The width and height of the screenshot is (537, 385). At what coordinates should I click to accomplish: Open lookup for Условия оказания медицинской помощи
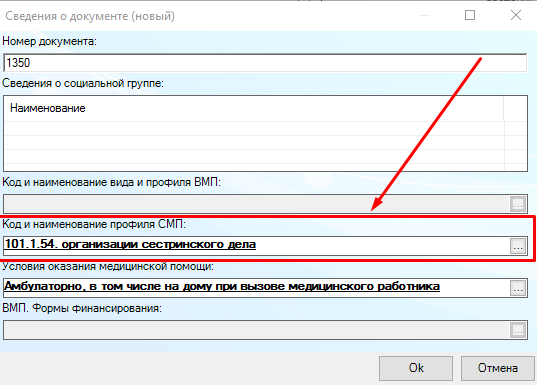point(518,288)
